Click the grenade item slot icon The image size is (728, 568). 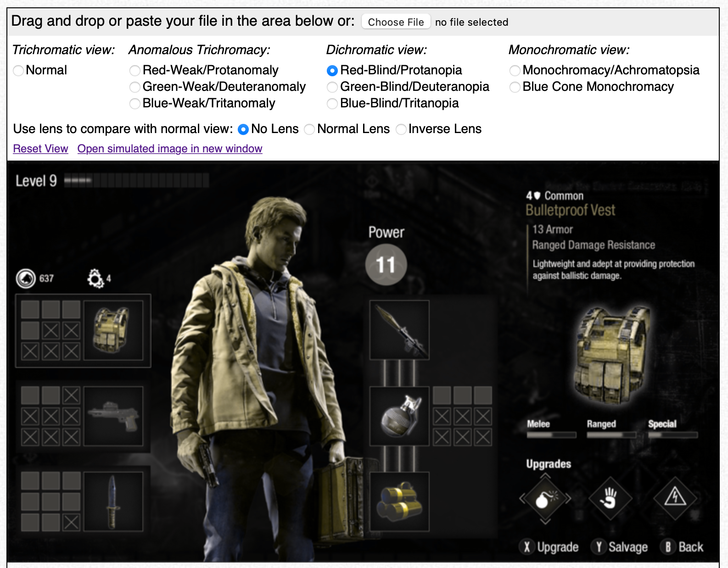coord(399,416)
